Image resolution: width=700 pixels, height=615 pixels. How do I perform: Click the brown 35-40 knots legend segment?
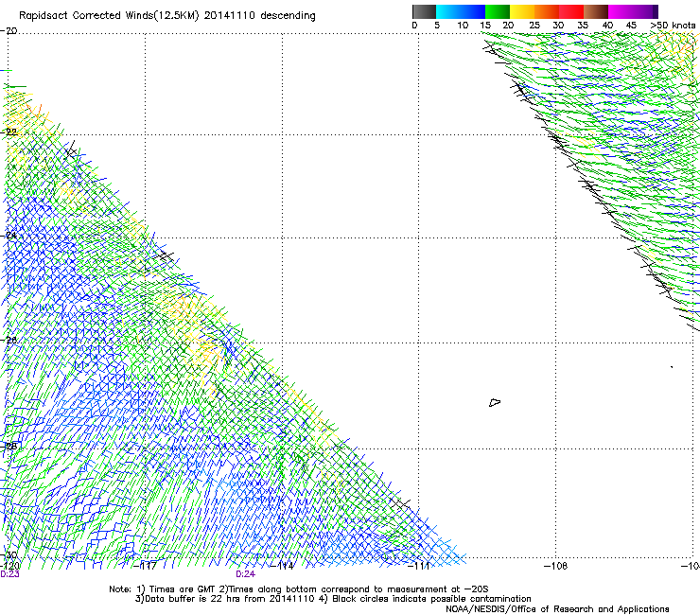coord(596,11)
